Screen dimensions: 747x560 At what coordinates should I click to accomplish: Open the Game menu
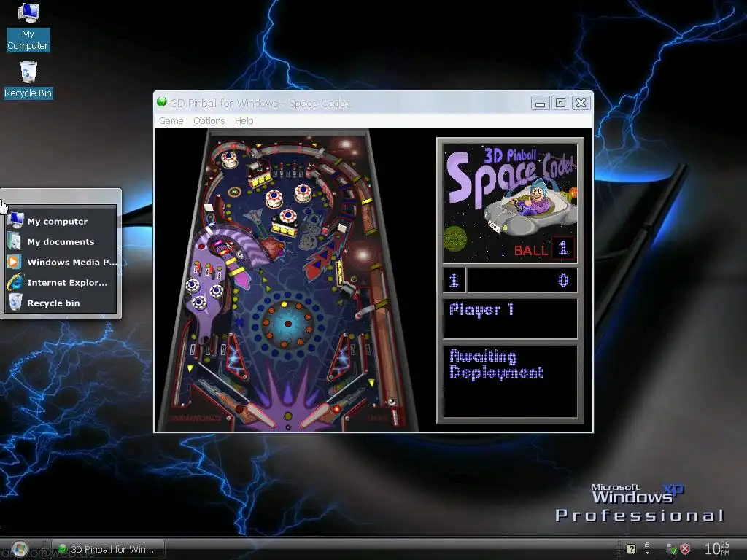(x=171, y=121)
